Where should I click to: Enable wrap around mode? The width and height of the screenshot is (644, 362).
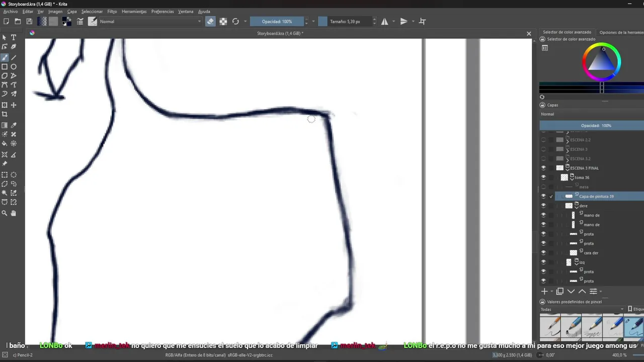423,22
